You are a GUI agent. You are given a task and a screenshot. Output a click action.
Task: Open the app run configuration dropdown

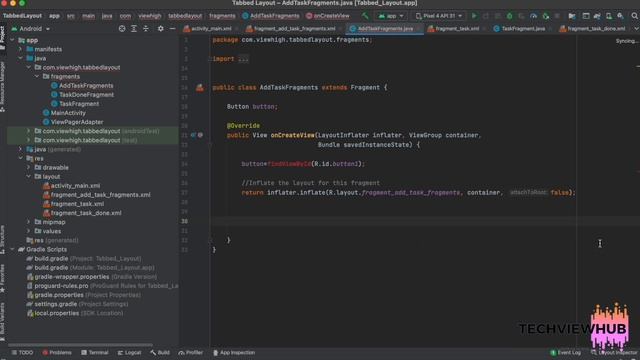coord(391,16)
